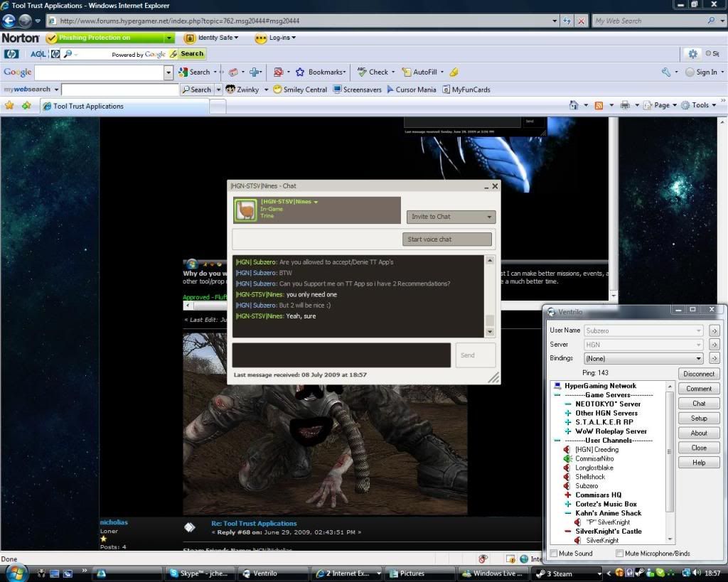Screen dimensions: 728x582
Task: Refresh the page using the address bar icon
Action: 567,21
